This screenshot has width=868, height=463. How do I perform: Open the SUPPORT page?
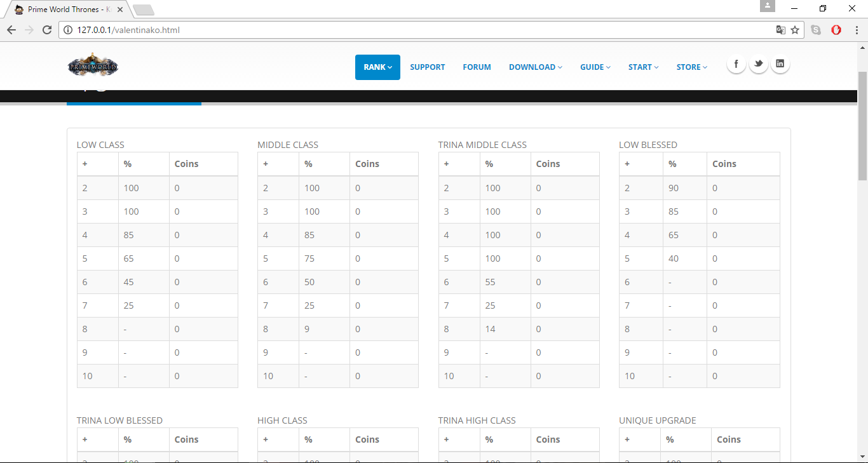[428, 67]
